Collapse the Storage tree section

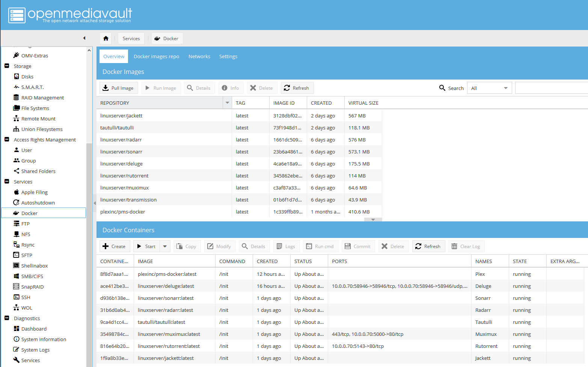coord(7,66)
